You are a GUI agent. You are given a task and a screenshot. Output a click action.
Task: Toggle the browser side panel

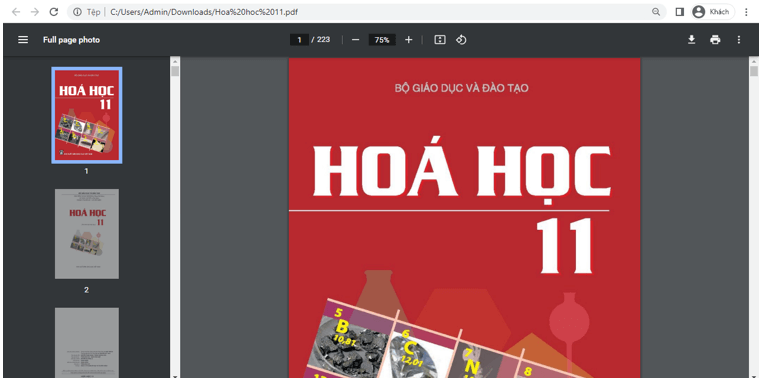(680, 12)
